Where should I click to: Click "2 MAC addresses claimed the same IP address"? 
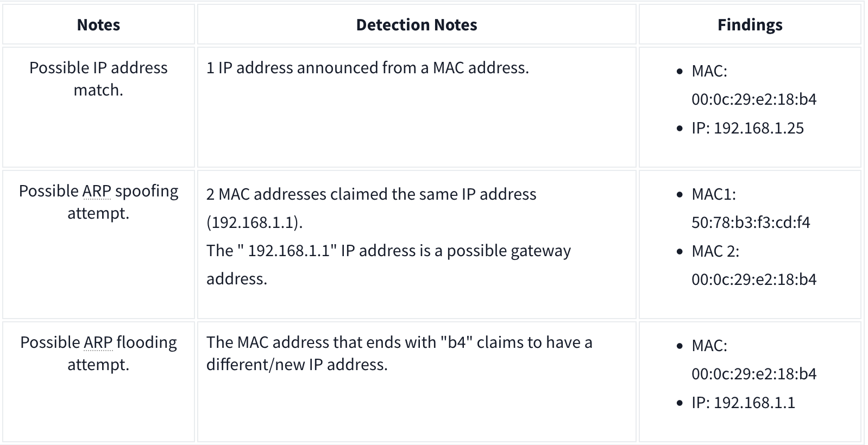click(x=371, y=194)
